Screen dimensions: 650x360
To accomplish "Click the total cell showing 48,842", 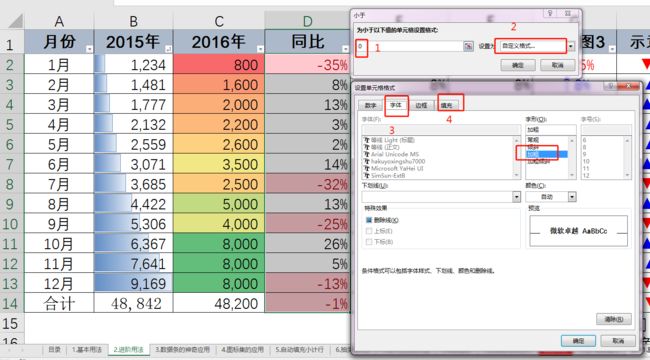I will coord(133,303).
